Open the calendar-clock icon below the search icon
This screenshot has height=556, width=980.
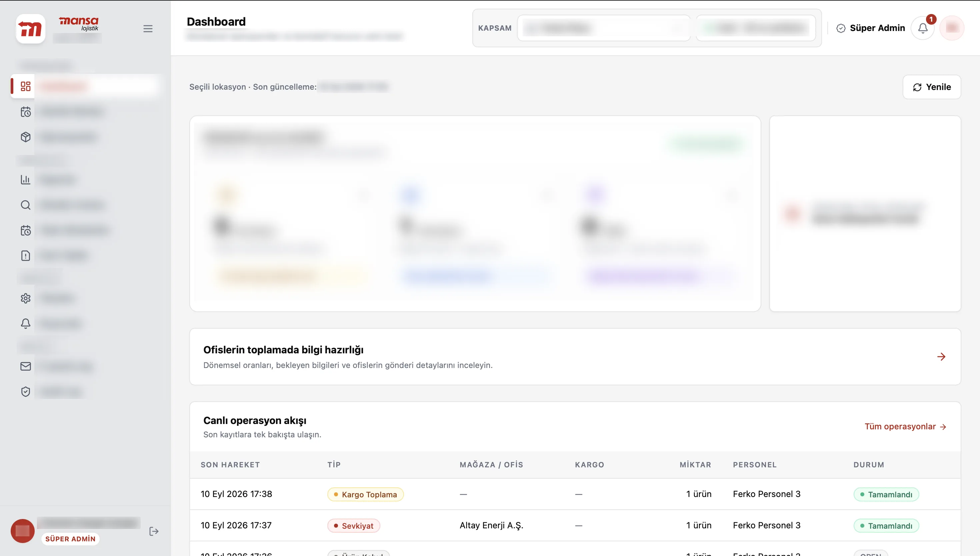(26, 230)
